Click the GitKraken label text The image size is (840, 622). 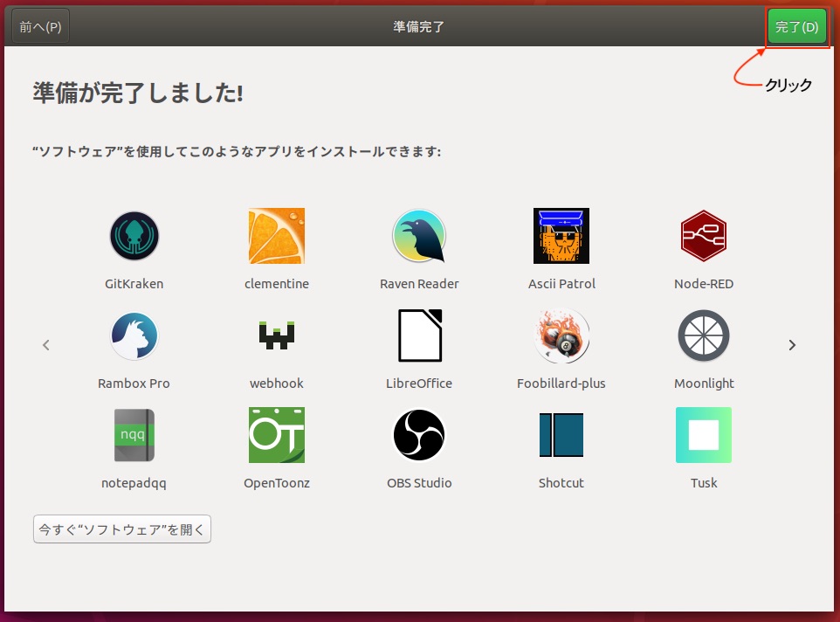[134, 284]
